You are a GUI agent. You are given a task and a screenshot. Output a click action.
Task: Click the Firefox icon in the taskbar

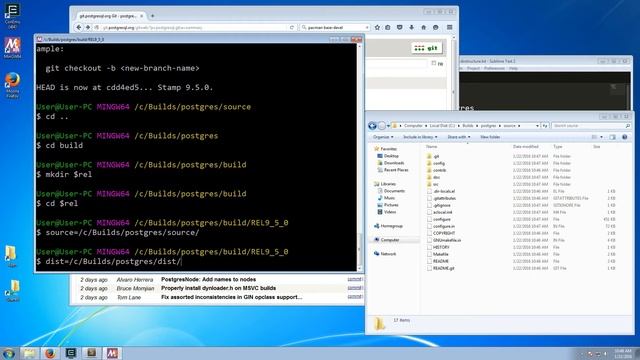50,353
